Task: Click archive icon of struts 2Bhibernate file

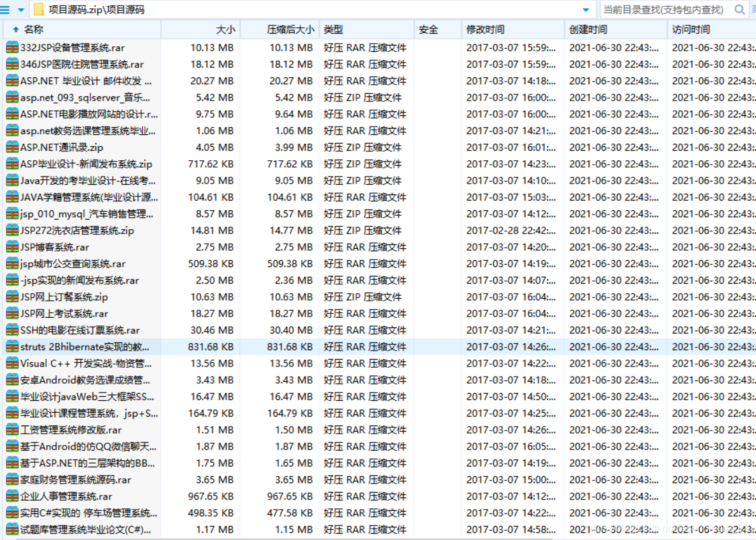Action: [x=12, y=347]
